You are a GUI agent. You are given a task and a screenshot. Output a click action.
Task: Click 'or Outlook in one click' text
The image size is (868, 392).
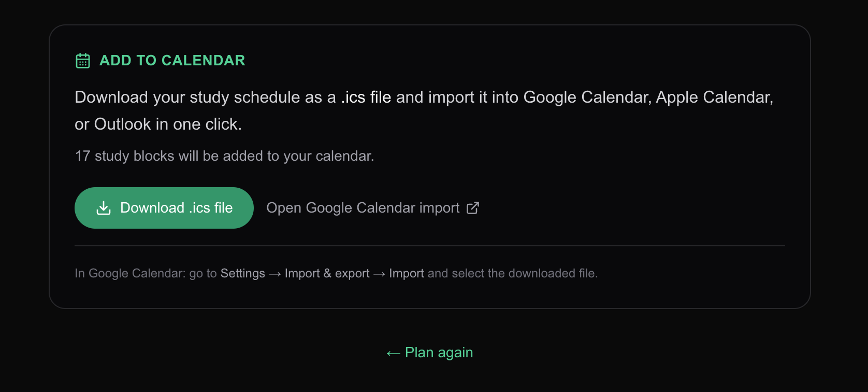point(158,124)
